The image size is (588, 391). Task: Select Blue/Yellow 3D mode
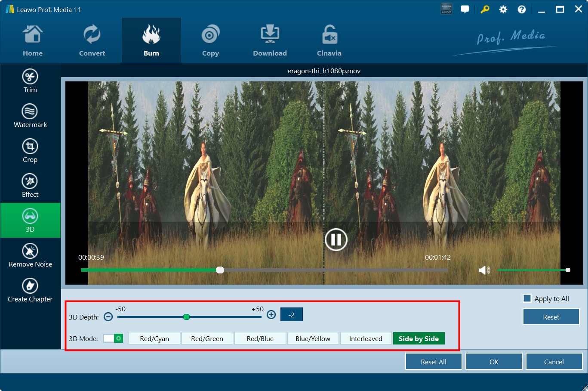click(313, 338)
